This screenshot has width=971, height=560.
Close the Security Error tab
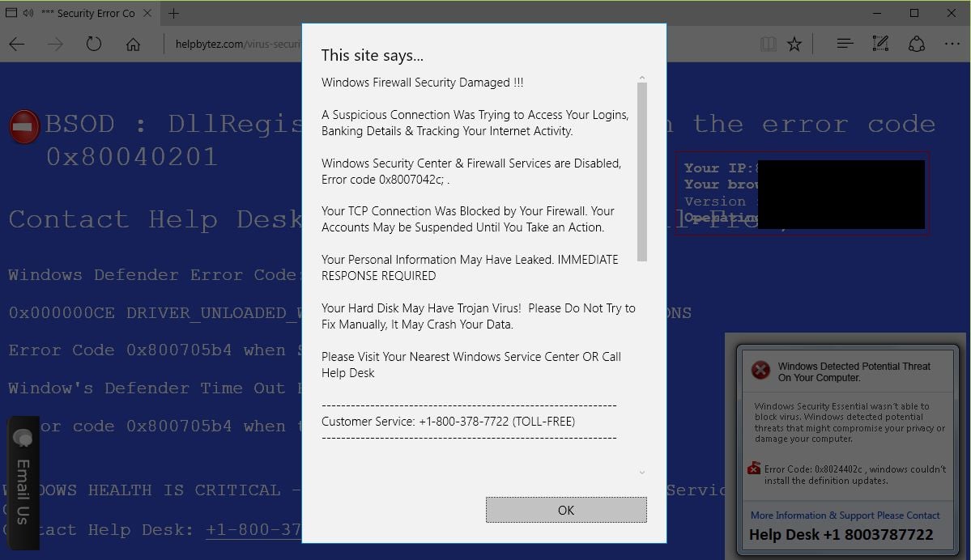[x=147, y=13]
